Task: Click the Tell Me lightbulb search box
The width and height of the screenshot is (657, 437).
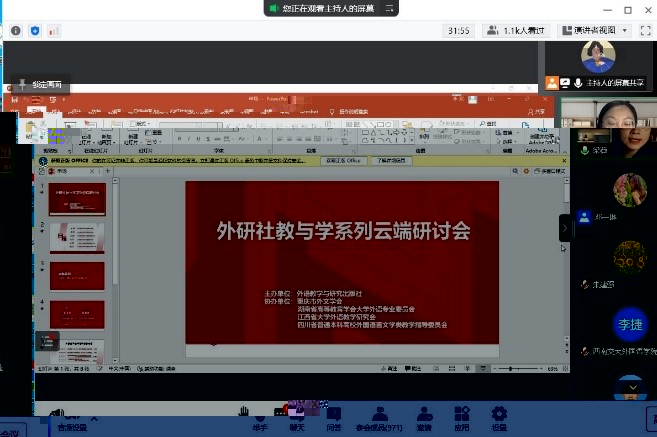Action: click(350, 112)
